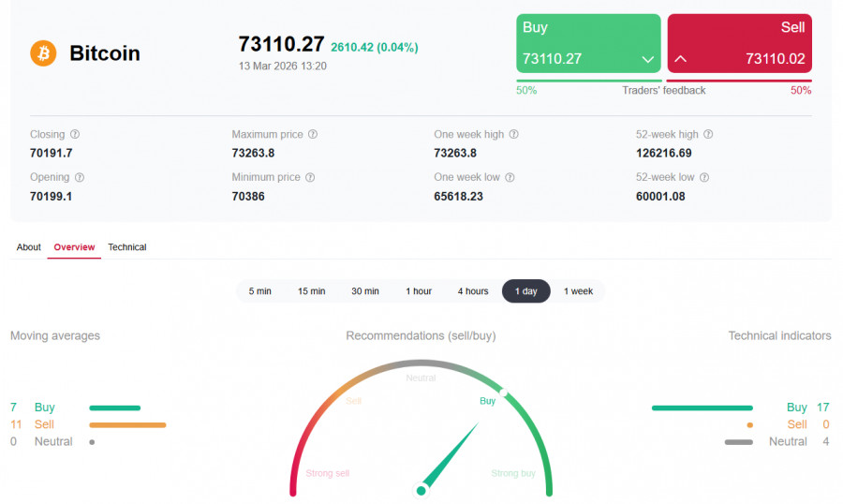This screenshot has width=843, height=504.
Task: Click the Strong sell gauge label
Action: [328, 473]
